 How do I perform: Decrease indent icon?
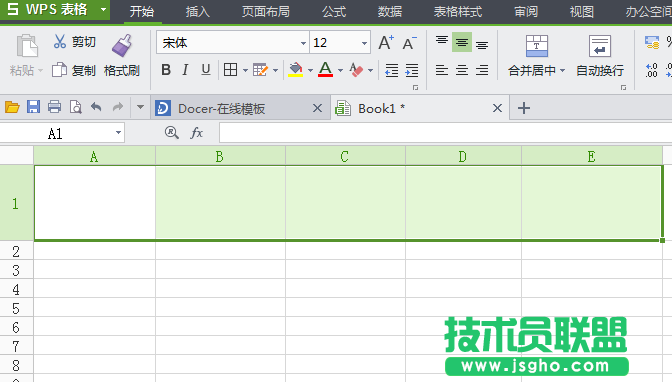tap(391, 70)
